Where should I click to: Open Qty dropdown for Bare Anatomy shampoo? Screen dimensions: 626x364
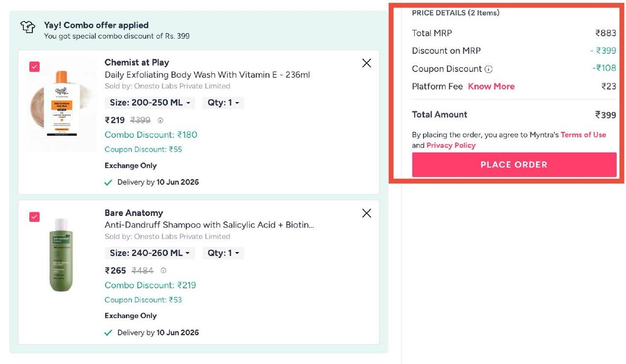tap(223, 253)
